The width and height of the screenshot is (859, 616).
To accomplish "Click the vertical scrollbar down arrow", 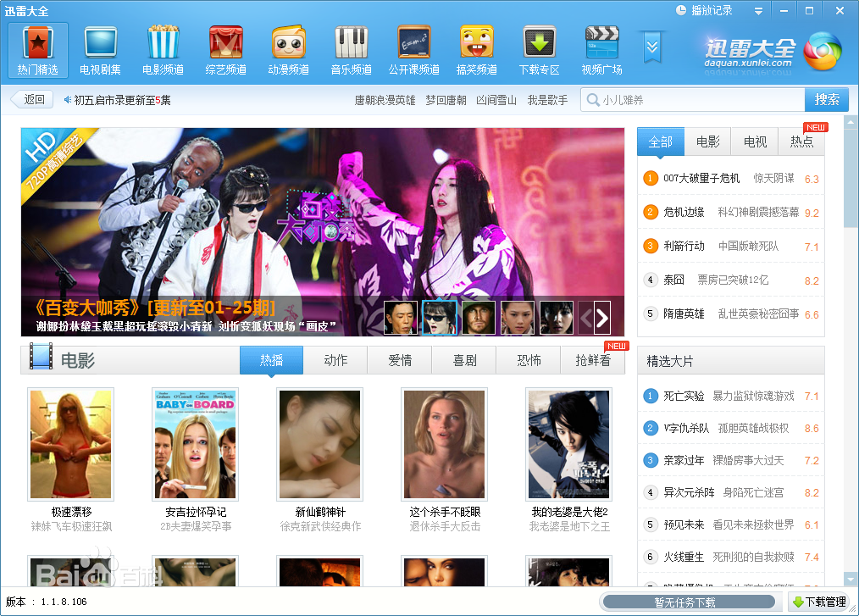I will 851,579.
